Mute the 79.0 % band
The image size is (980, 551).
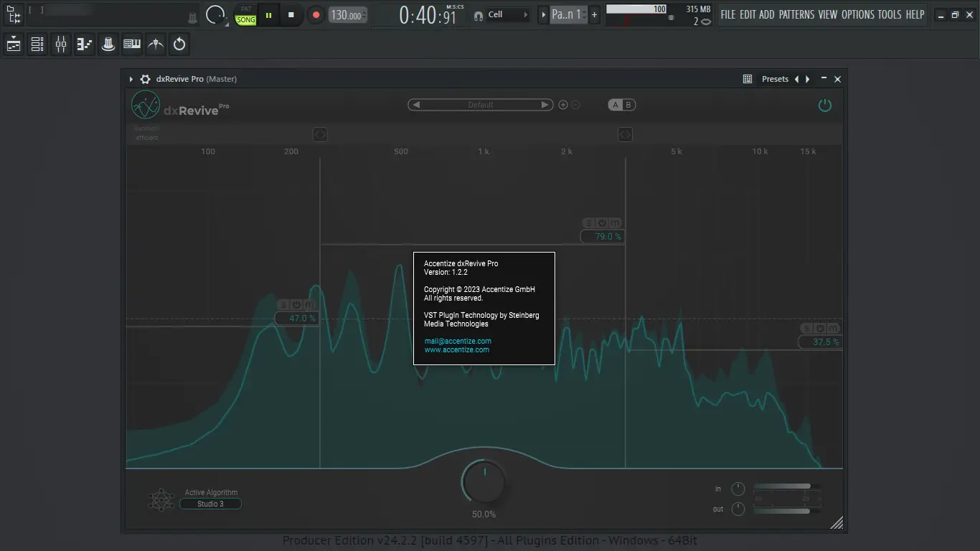[x=615, y=223]
